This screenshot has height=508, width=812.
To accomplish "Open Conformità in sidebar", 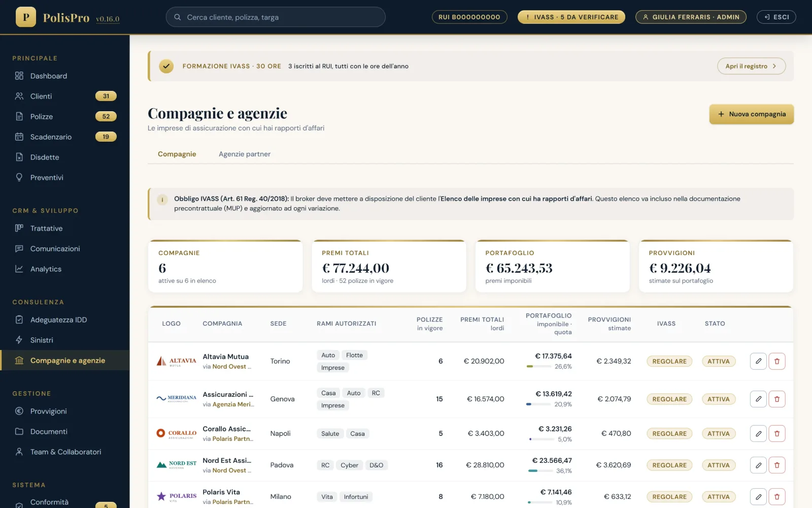I will click(65, 502).
